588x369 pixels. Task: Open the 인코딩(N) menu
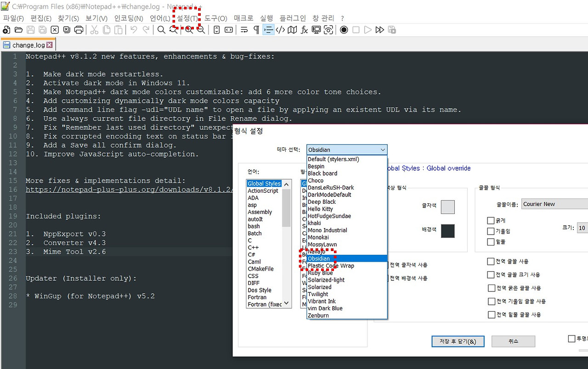click(x=128, y=18)
